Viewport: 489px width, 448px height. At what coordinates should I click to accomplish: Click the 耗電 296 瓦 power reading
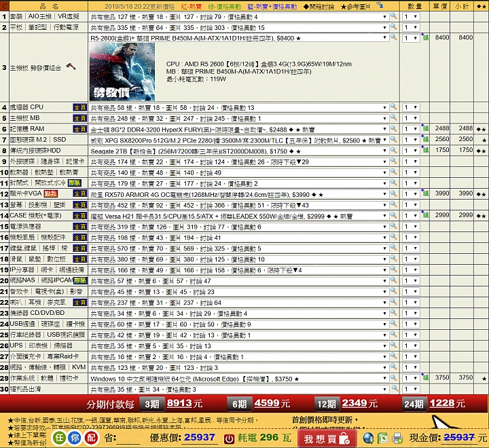[x=264, y=438]
